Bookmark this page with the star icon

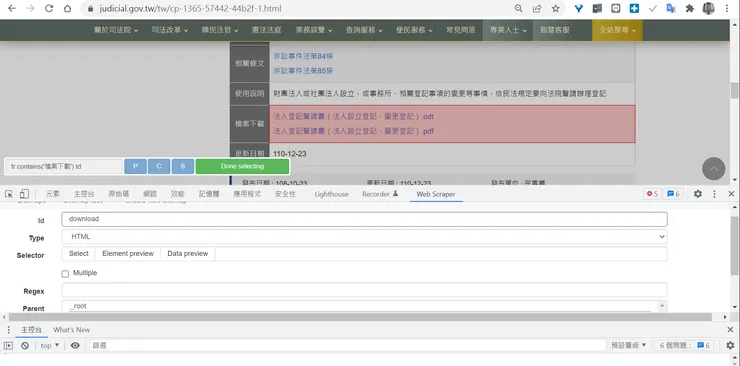tap(555, 8)
